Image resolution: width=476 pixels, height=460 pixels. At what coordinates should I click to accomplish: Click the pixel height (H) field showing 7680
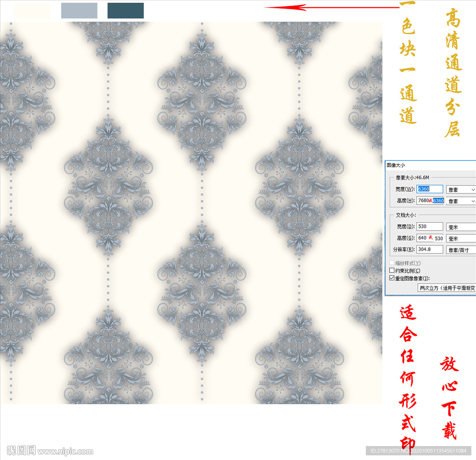coord(430,200)
